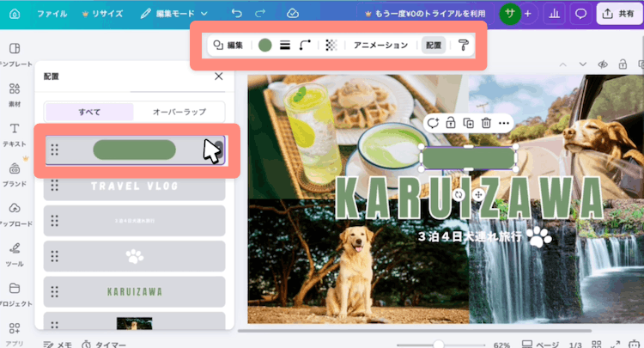The height and width of the screenshot is (348, 644).
Task: Click the 編集 shape edit button
Action: (x=228, y=45)
